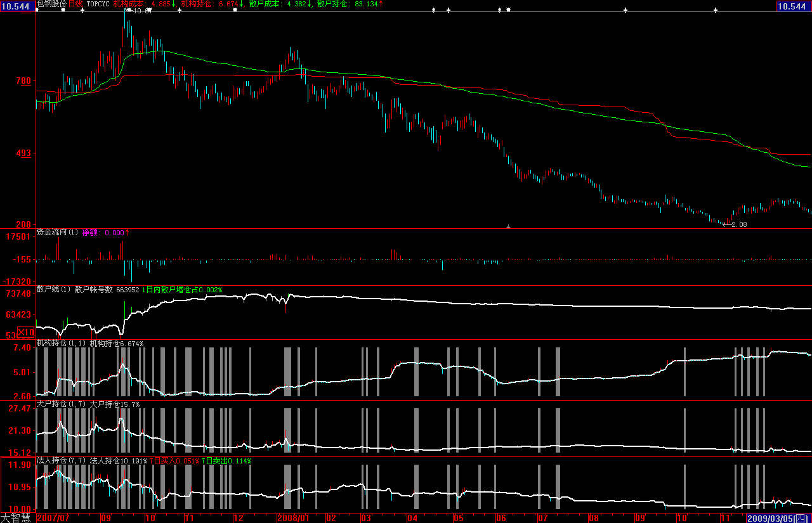Click the small triangle marker below price chart

[508, 225]
